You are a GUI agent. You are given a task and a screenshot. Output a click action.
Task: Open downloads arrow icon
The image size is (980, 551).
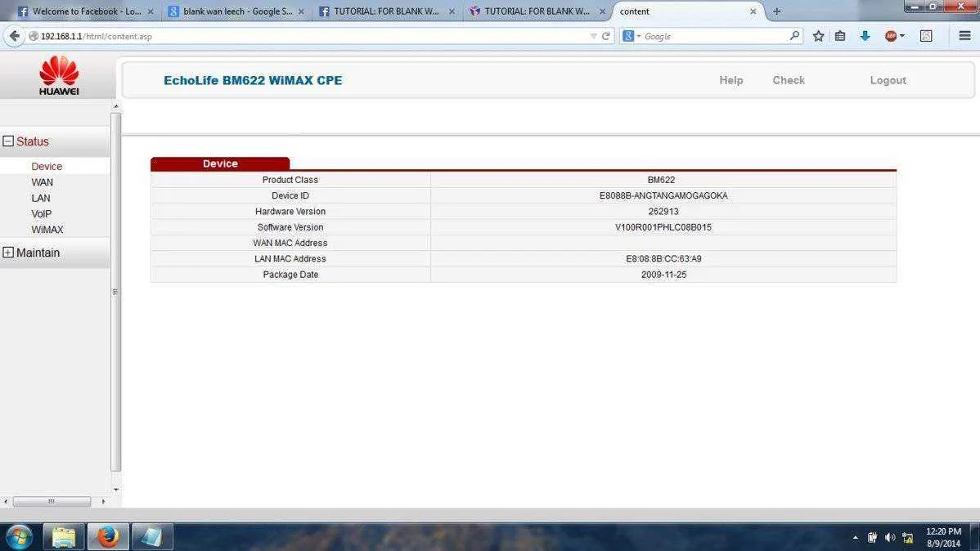pyautogui.click(x=865, y=36)
